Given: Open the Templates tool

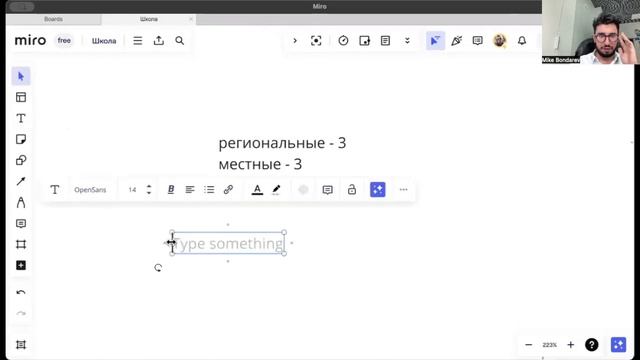Looking at the screenshot, I should click(x=21, y=97).
